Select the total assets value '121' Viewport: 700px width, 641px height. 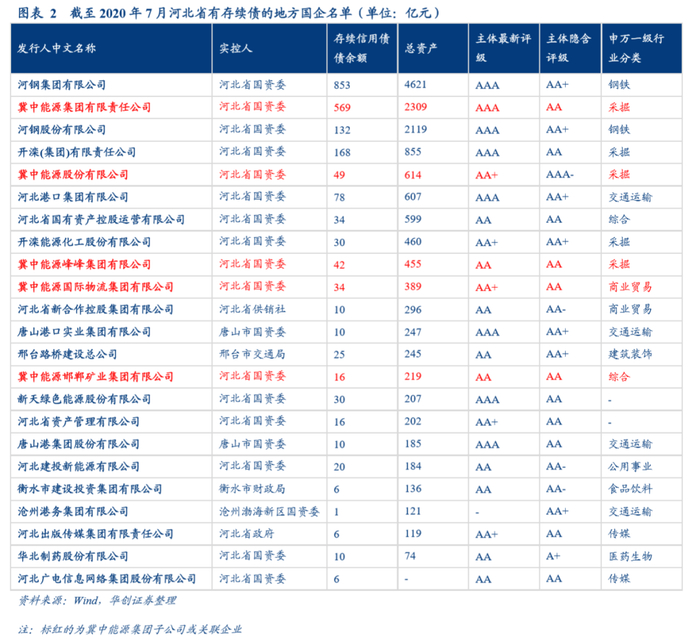413,511
